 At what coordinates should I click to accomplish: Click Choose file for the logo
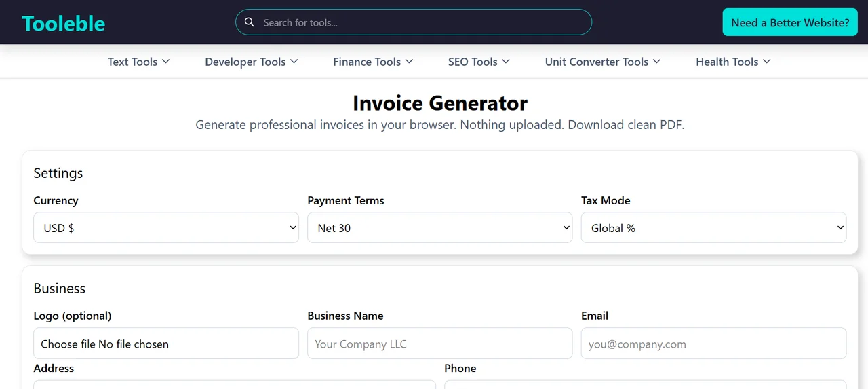tap(68, 344)
